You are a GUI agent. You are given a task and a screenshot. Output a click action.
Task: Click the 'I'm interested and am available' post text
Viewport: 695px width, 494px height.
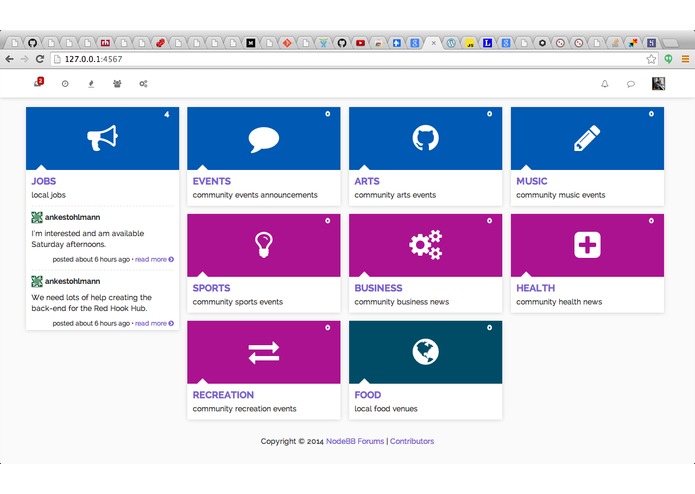tap(88, 239)
